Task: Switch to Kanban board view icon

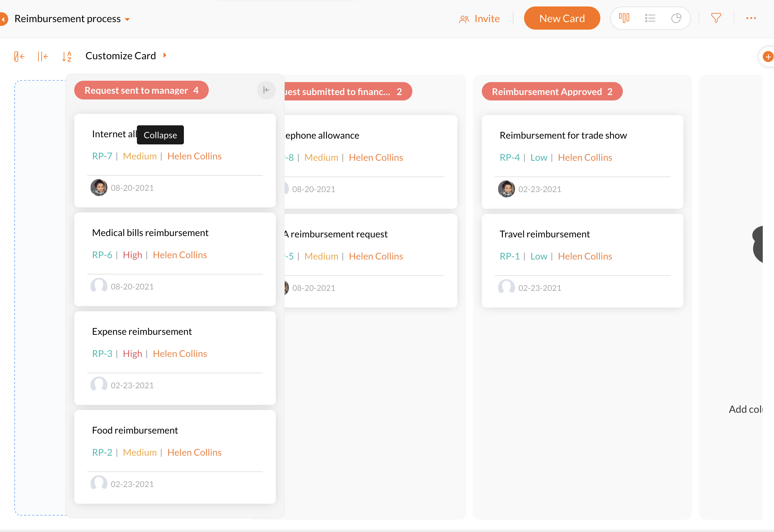Action: tap(624, 18)
